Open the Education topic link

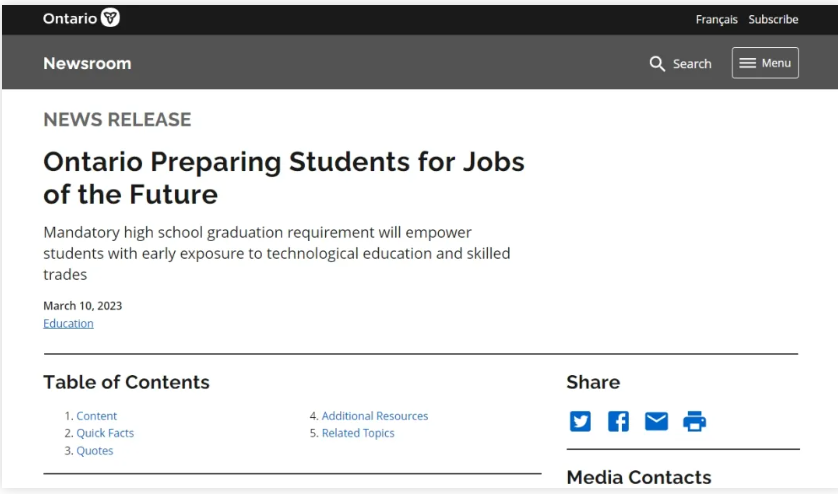pos(68,323)
